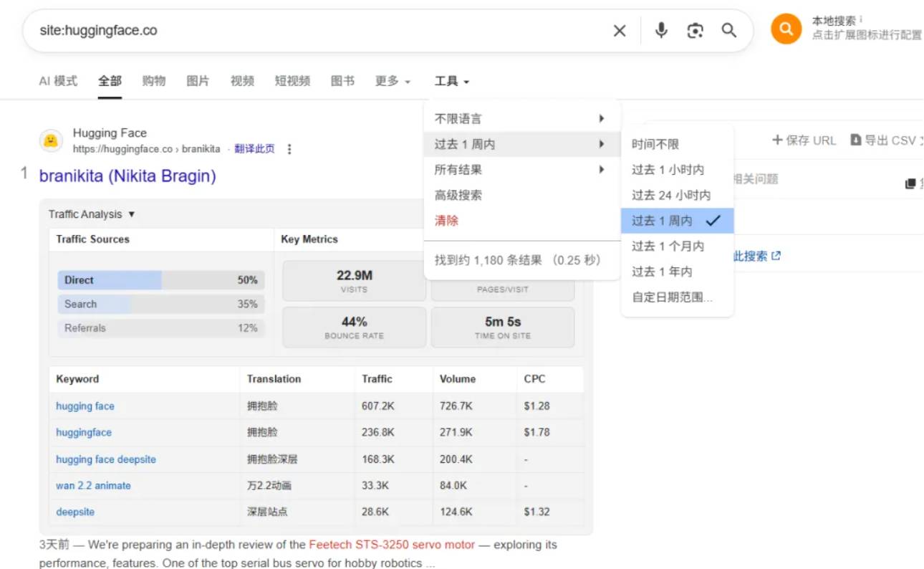Switch to the 视频 tab

click(x=242, y=81)
